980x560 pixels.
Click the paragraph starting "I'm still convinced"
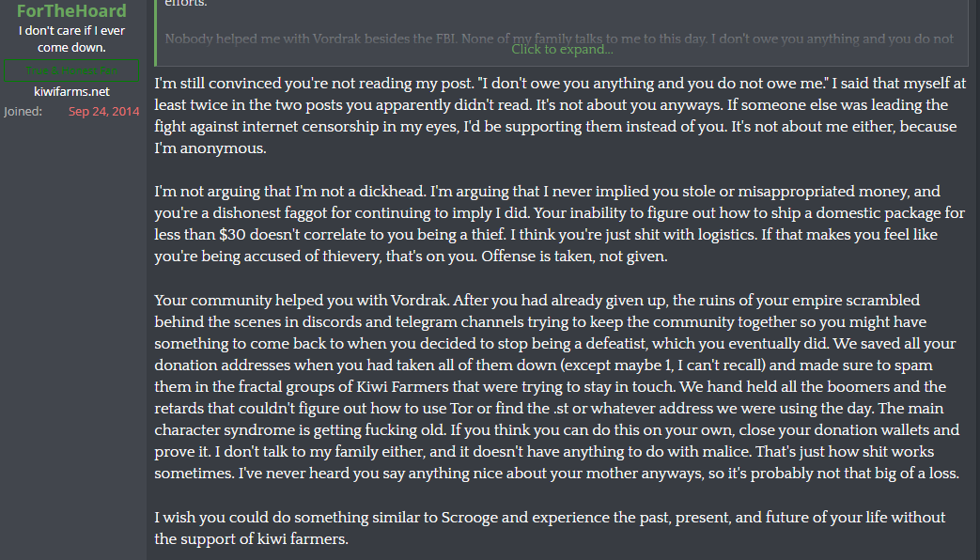click(x=560, y=116)
